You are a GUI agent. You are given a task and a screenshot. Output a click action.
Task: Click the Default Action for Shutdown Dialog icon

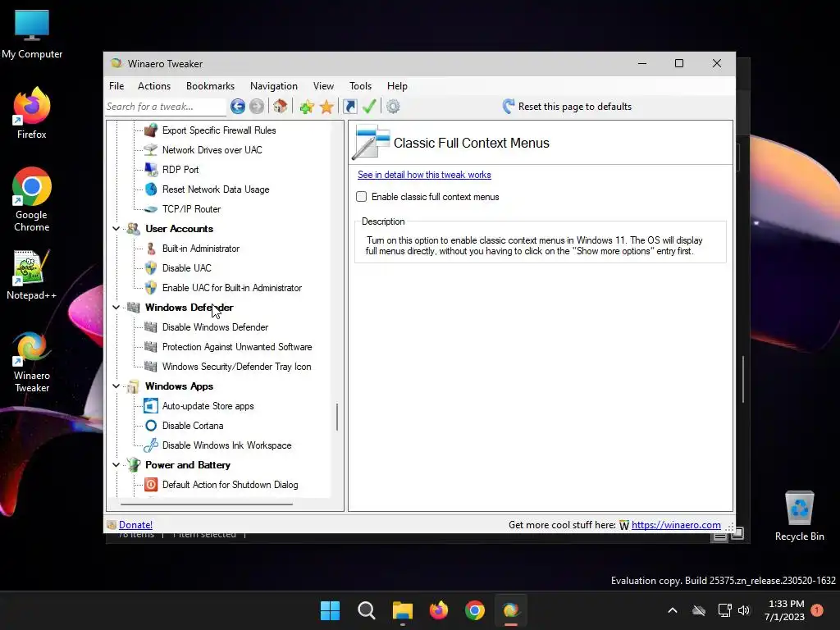pos(151,485)
